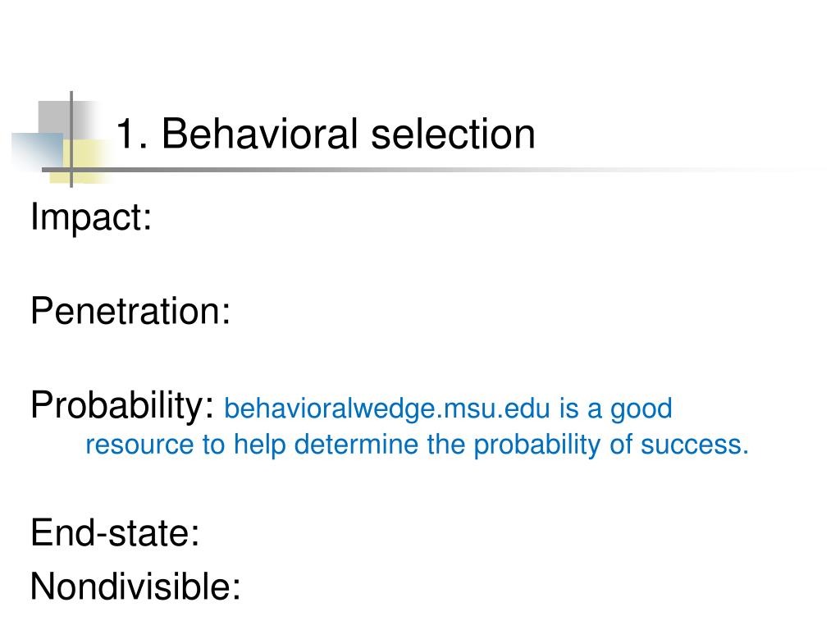This screenshot has height=630, width=840.
Task: Click the '1. Behavioral selection' slide title
Action: (326, 134)
